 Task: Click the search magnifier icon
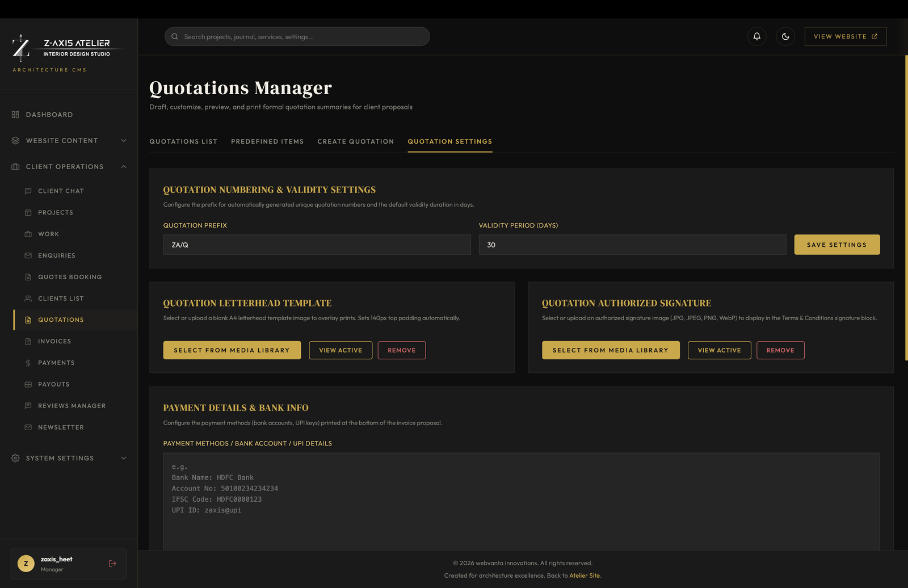175,37
